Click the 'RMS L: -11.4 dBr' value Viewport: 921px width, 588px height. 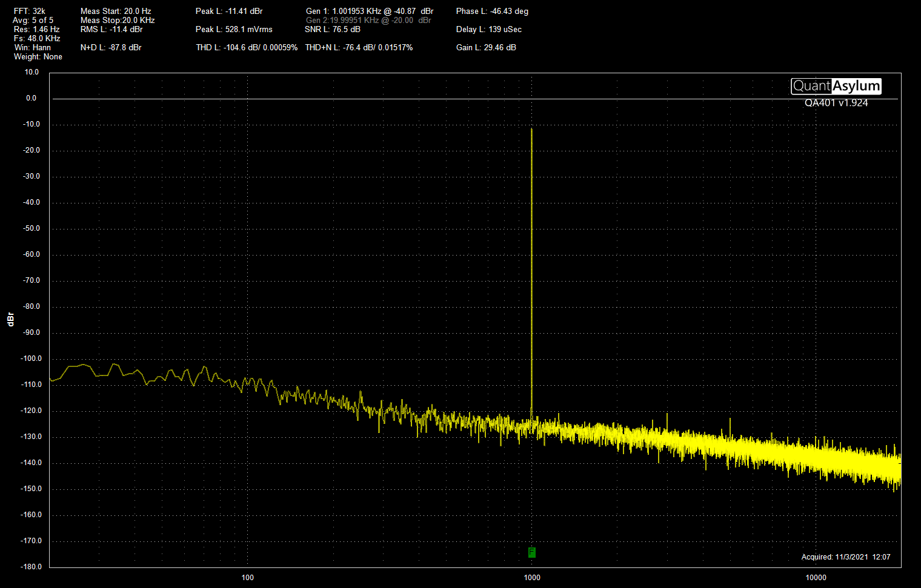point(111,29)
